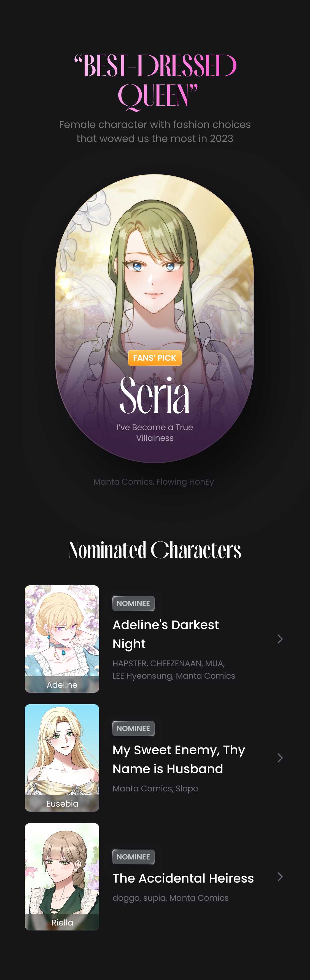Select the Riella character portrait
The width and height of the screenshot is (310, 980).
pyautogui.click(x=62, y=877)
